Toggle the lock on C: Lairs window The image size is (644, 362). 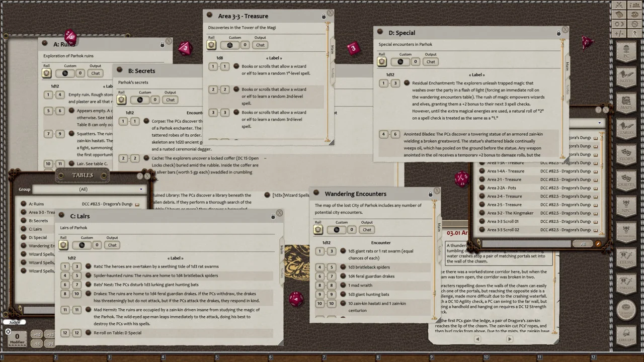tap(273, 216)
